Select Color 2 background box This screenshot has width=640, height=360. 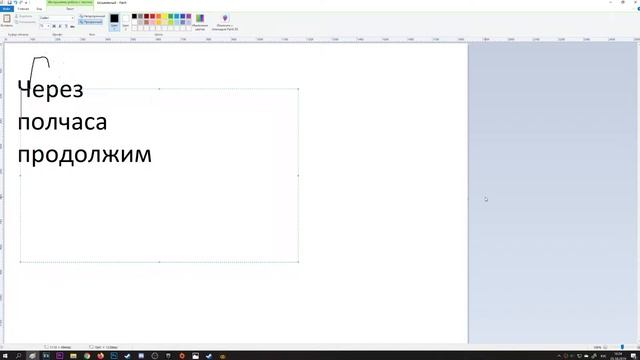(x=126, y=22)
